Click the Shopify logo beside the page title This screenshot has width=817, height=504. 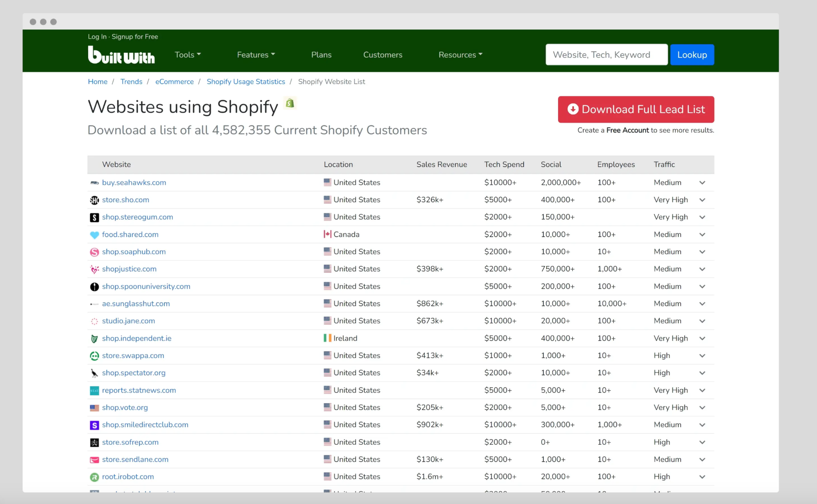point(290,103)
